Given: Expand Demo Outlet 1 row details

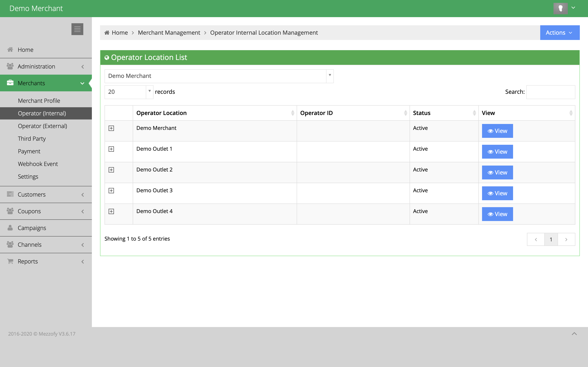Looking at the screenshot, I should 111,149.
